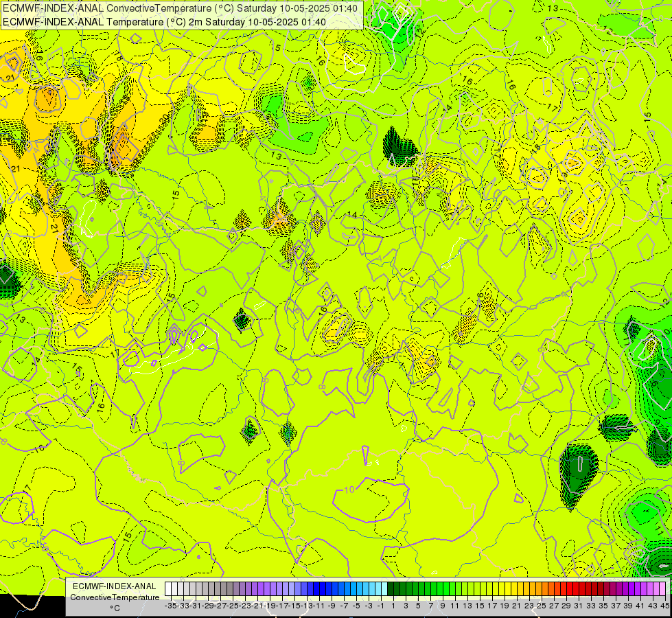
Task: Select the ECMWF-INDEX-ANAL label in the legend
Action: [x=115, y=586]
